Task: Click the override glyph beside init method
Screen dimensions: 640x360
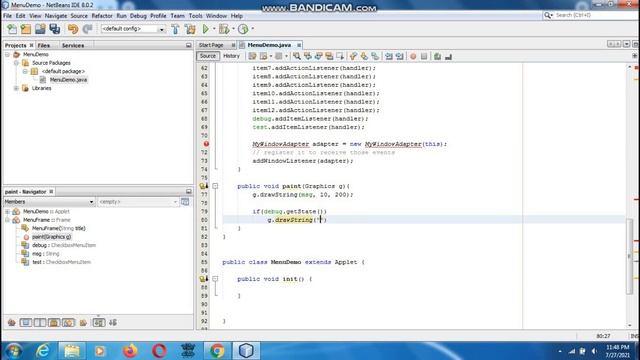Action: point(203,279)
